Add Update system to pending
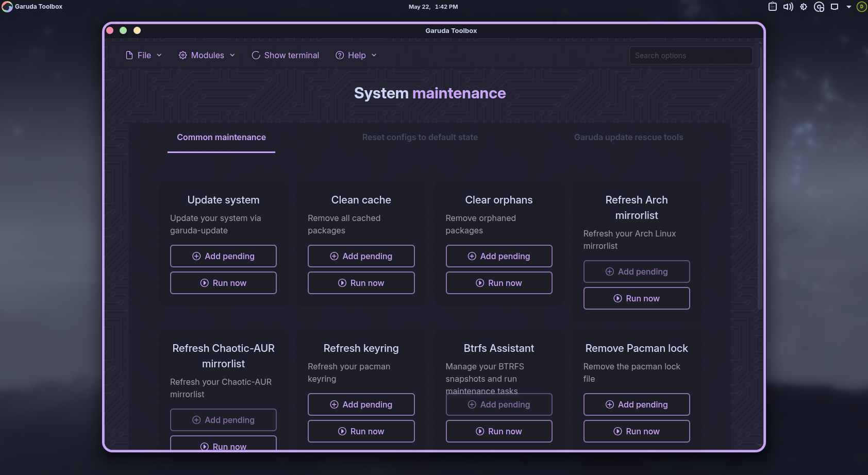The image size is (868, 475). pyautogui.click(x=223, y=256)
